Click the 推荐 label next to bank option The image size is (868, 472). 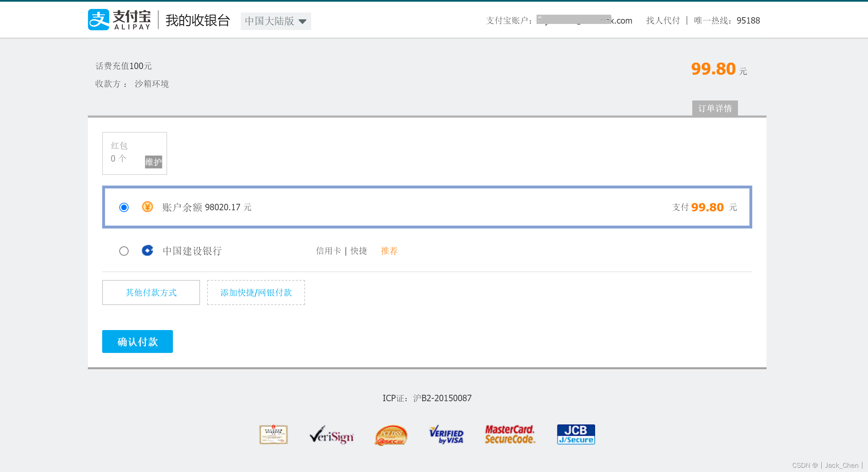click(x=389, y=251)
